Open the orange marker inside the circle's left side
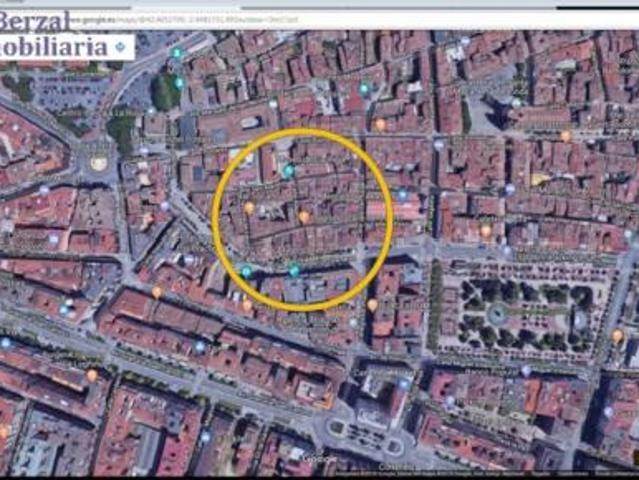 pos(249,208)
